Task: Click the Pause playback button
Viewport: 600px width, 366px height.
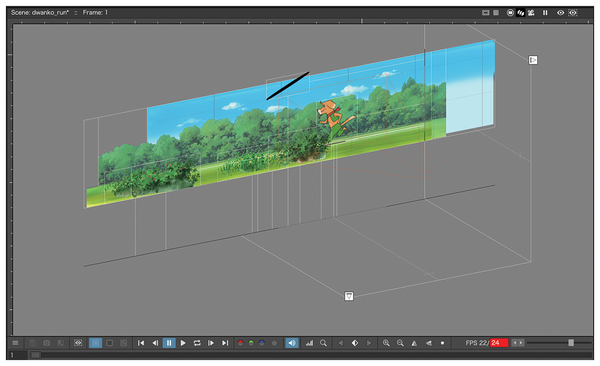Action: coord(169,343)
